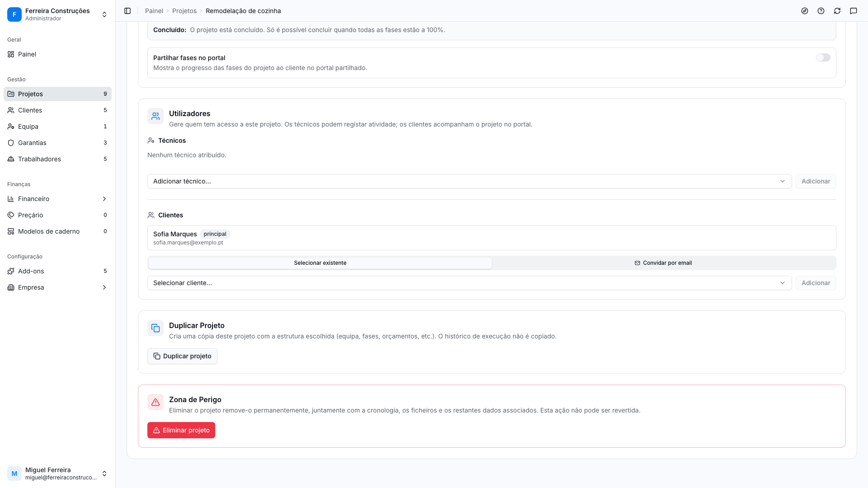868x488 pixels.
Task: Switch to Selecionar existente tab
Action: 320,263
